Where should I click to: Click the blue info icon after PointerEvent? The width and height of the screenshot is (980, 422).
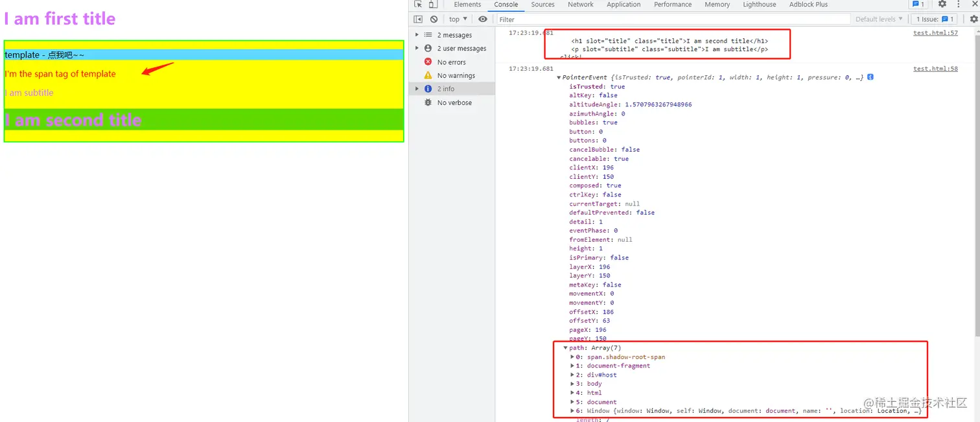pyautogui.click(x=870, y=77)
